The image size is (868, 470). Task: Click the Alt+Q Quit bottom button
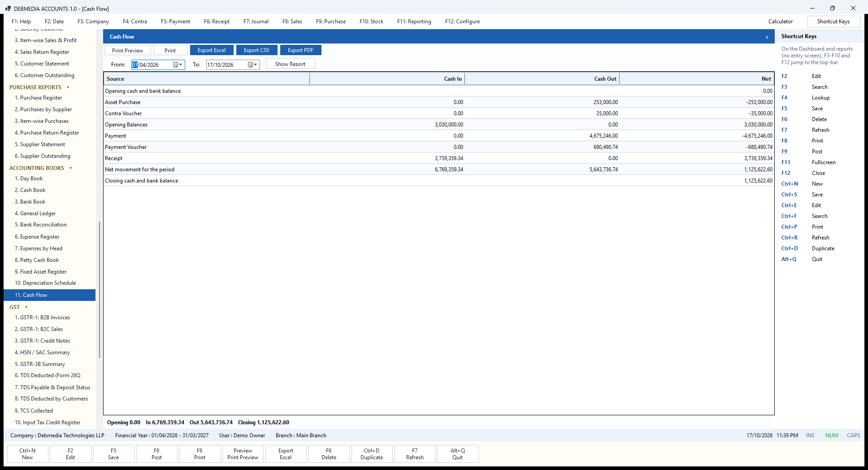click(458, 454)
